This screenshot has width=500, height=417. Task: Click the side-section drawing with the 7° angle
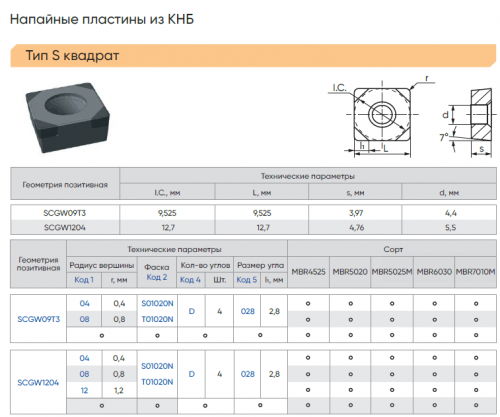[467, 122]
